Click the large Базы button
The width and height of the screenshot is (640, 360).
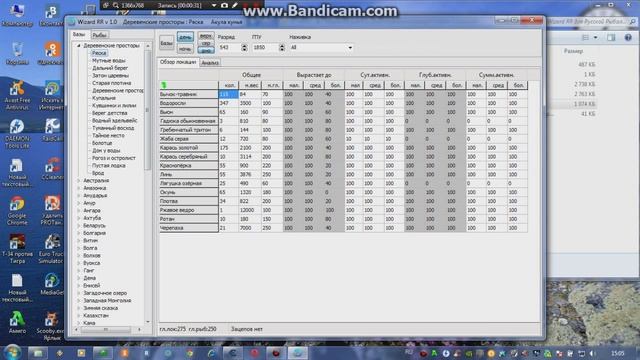click(167, 43)
